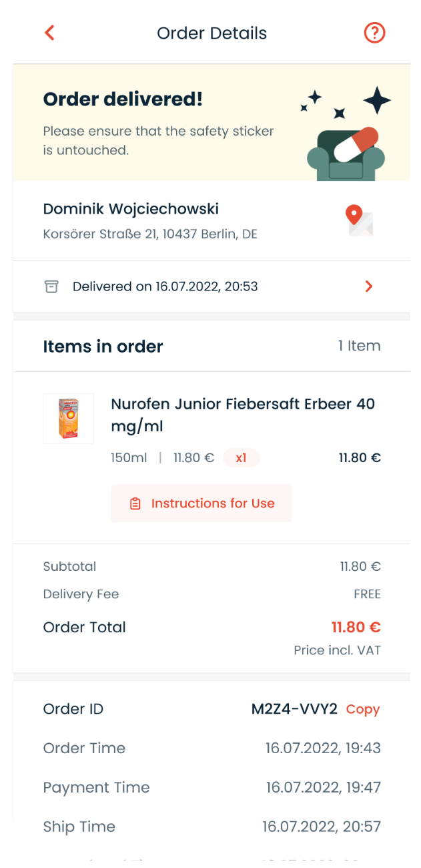Click the delivery box archive icon
421x868 pixels.
[51, 286]
